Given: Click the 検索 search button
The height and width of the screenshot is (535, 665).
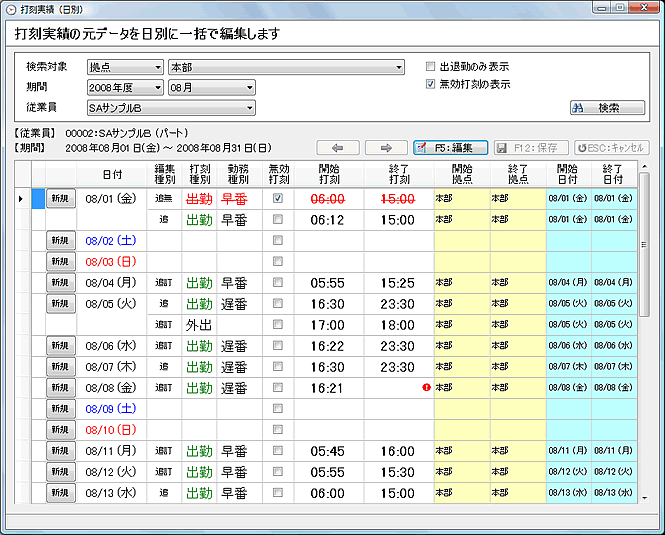Looking at the screenshot, I should click(x=607, y=108).
